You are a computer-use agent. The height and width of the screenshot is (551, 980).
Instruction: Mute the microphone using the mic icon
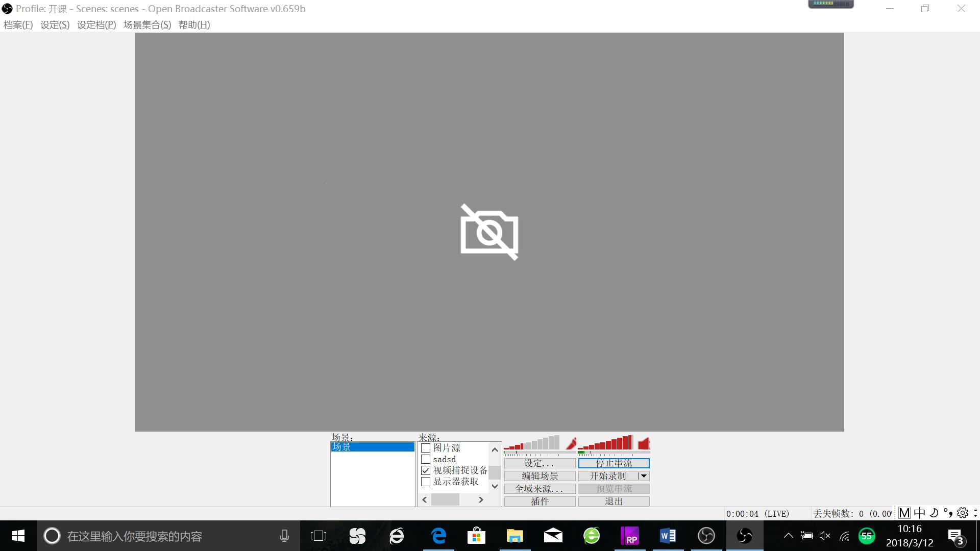click(x=571, y=443)
